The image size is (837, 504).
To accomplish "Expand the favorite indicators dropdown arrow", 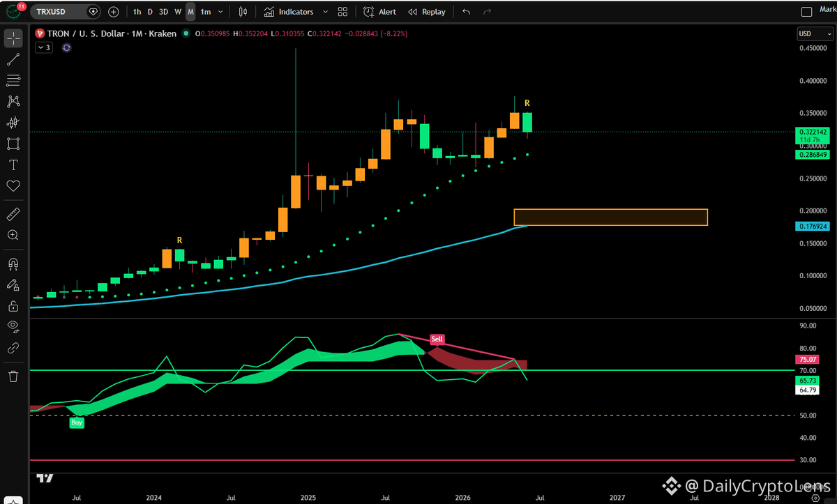I will coord(327,12).
